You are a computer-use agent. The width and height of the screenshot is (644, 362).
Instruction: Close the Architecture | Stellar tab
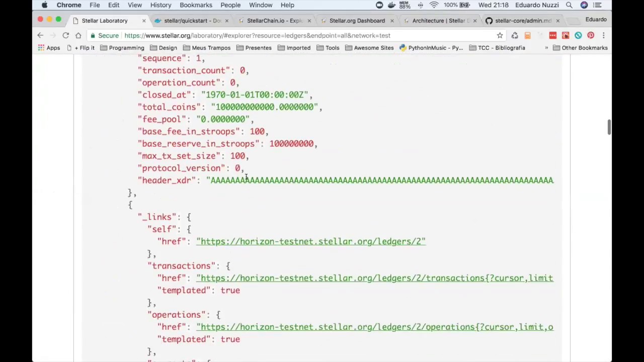click(474, 21)
